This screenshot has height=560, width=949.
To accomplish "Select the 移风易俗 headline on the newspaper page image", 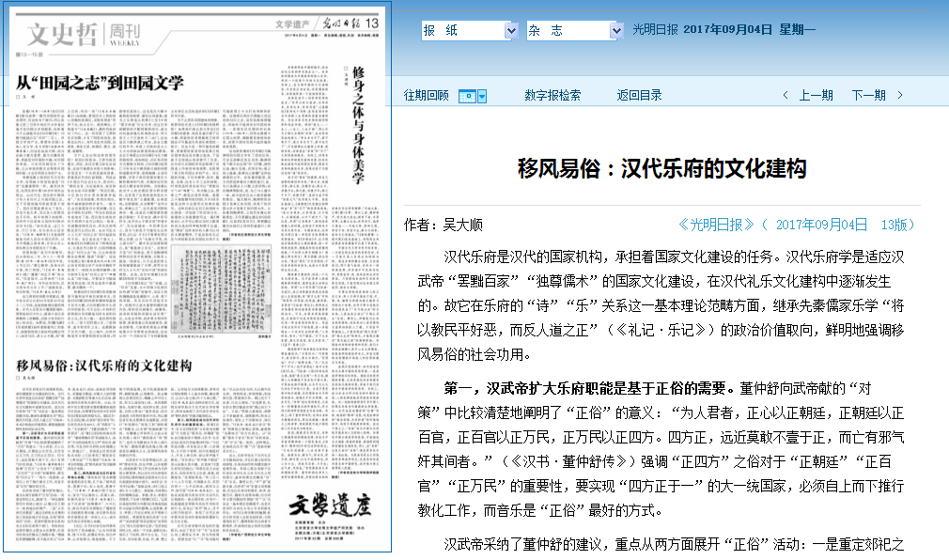I will (103, 366).
